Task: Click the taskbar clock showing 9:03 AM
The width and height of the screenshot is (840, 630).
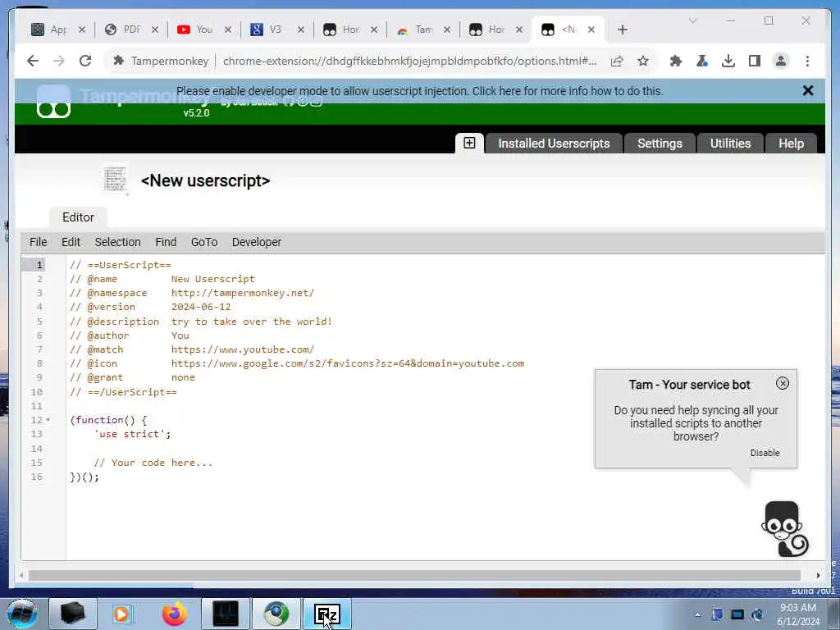Action: coord(797,614)
